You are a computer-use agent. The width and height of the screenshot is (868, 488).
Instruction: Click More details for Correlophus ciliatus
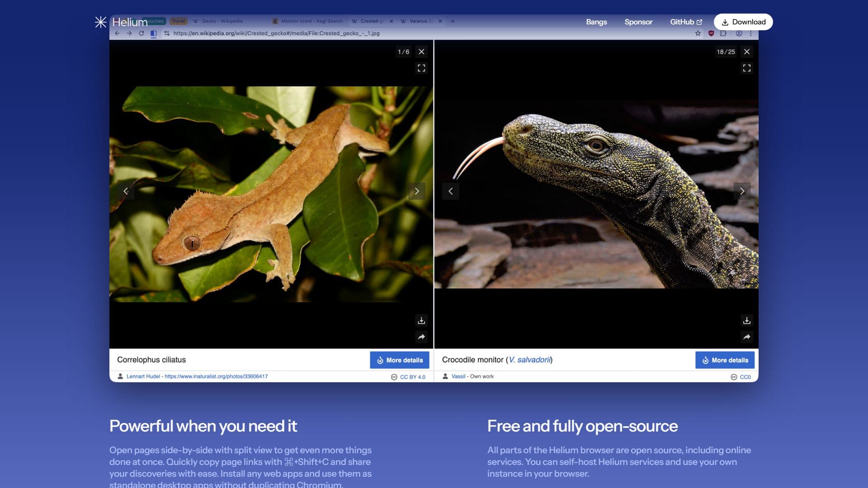pyautogui.click(x=400, y=360)
